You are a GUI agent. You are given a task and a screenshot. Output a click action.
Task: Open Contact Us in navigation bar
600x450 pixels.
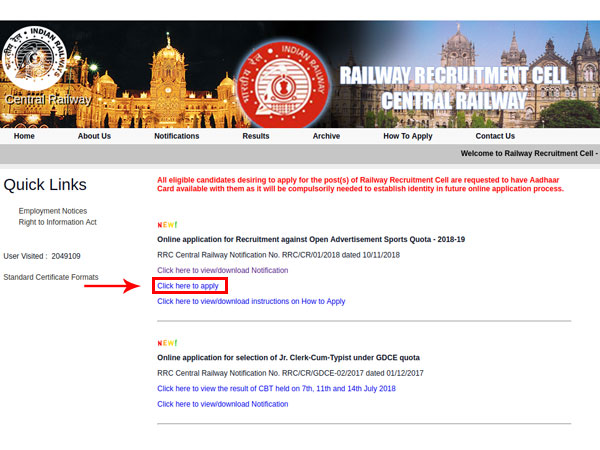[495, 136]
